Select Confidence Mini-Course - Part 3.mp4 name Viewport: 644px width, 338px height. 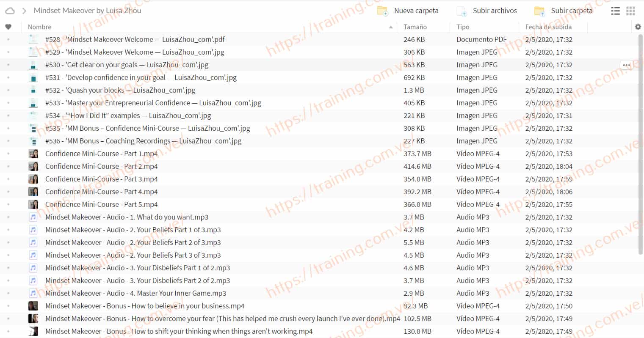pyautogui.click(x=102, y=179)
